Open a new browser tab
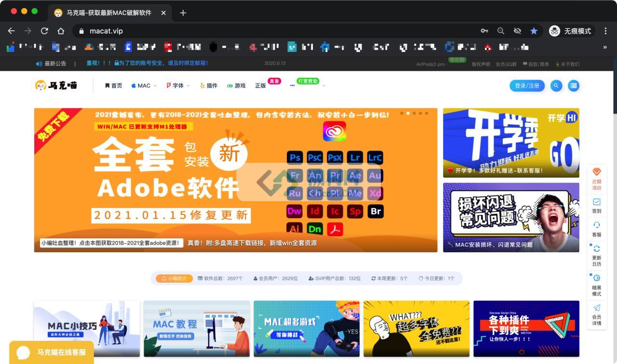The height and width of the screenshot is (364, 617). [183, 13]
